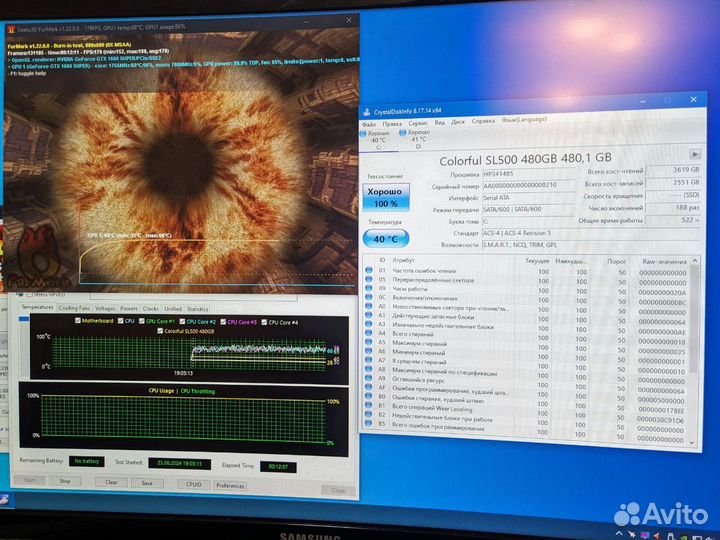Open the Диск menu in CrystalDiskInfo
Screen dimensions: 720x540
(458, 121)
